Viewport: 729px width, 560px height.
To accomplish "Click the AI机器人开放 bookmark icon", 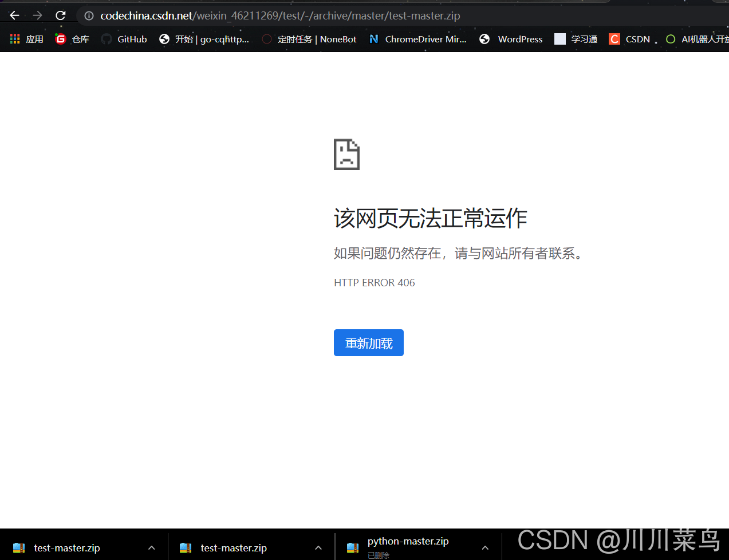I will tap(670, 39).
